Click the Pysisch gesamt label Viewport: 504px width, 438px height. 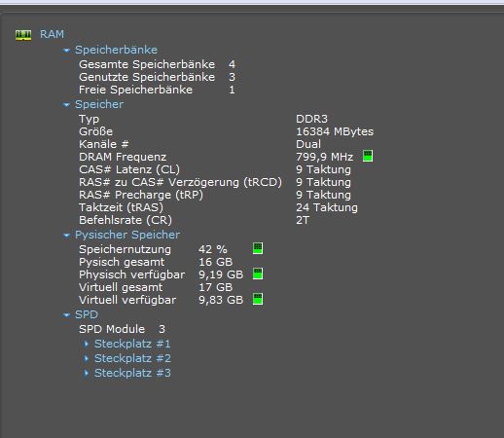pos(122,262)
